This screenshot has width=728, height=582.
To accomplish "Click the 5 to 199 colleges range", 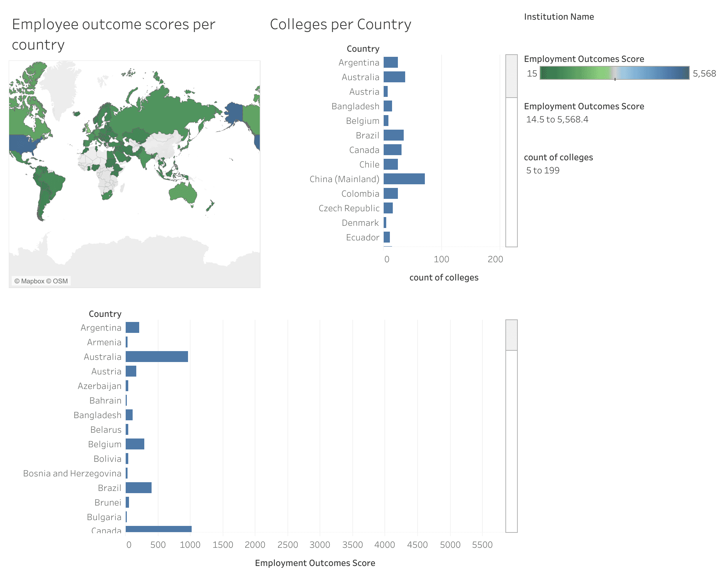I will [x=543, y=170].
